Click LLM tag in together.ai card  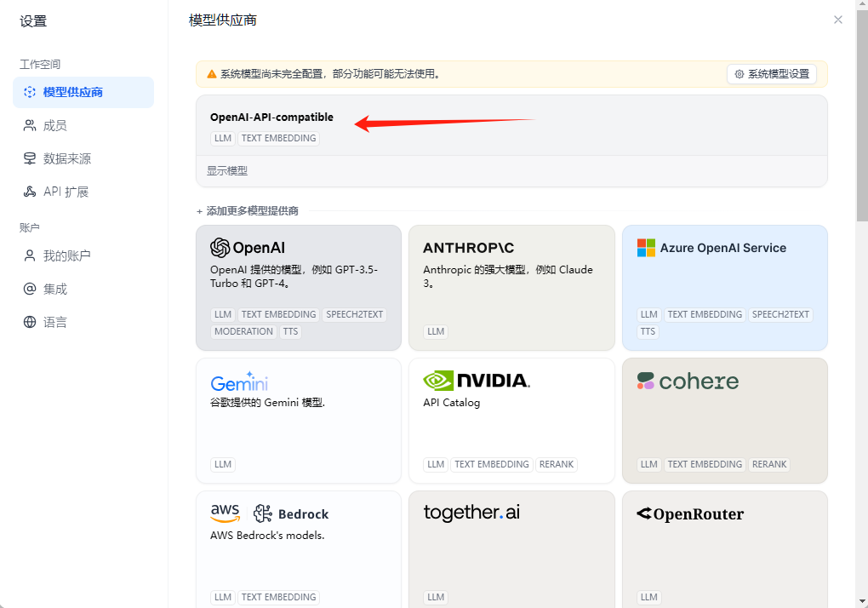pyautogui.click(x=436, y=598)
